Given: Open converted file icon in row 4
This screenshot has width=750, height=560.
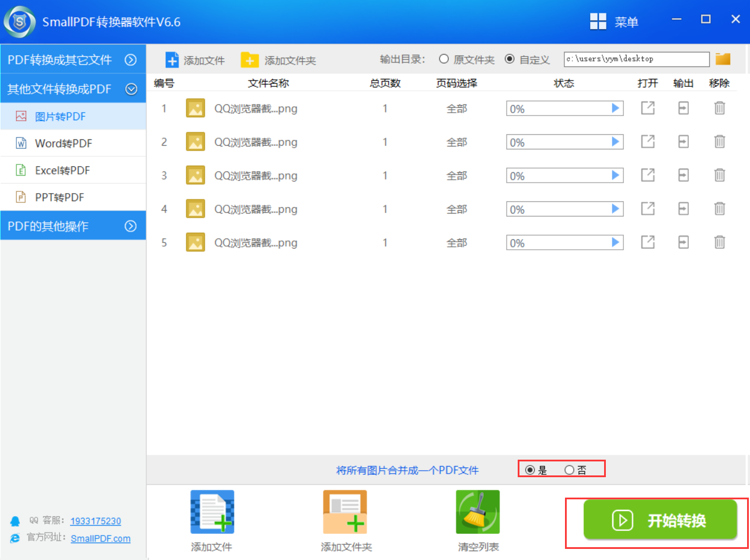Looking at the screenshot, I should tap(648, 209).
